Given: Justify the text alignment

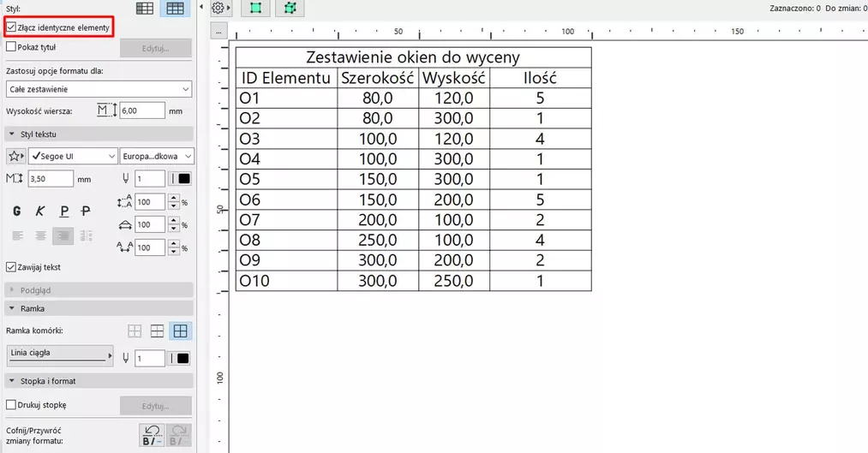Looking at the screenshot, I should [87, 235].
